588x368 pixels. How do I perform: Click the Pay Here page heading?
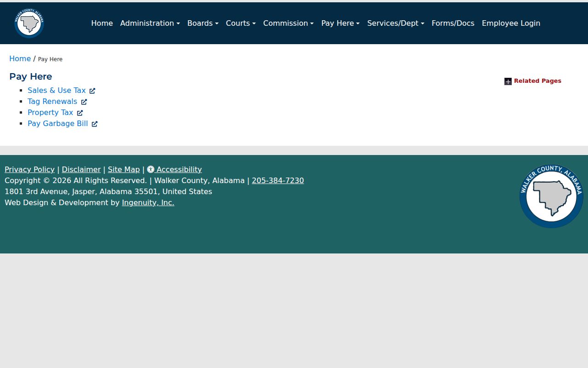click(31, 76)
